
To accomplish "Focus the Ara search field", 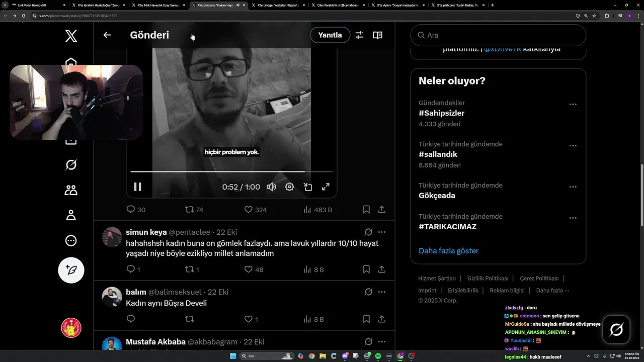I will point(498,35).
